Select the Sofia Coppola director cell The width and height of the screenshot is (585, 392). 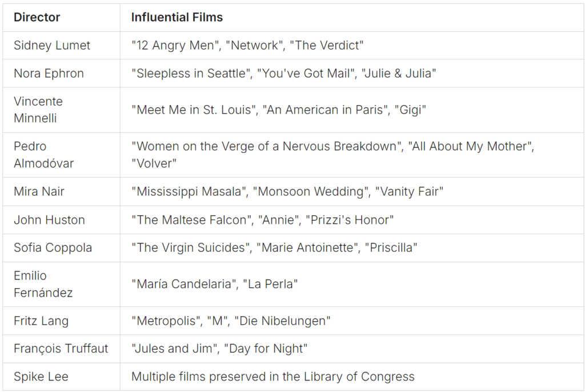point(61,248)
